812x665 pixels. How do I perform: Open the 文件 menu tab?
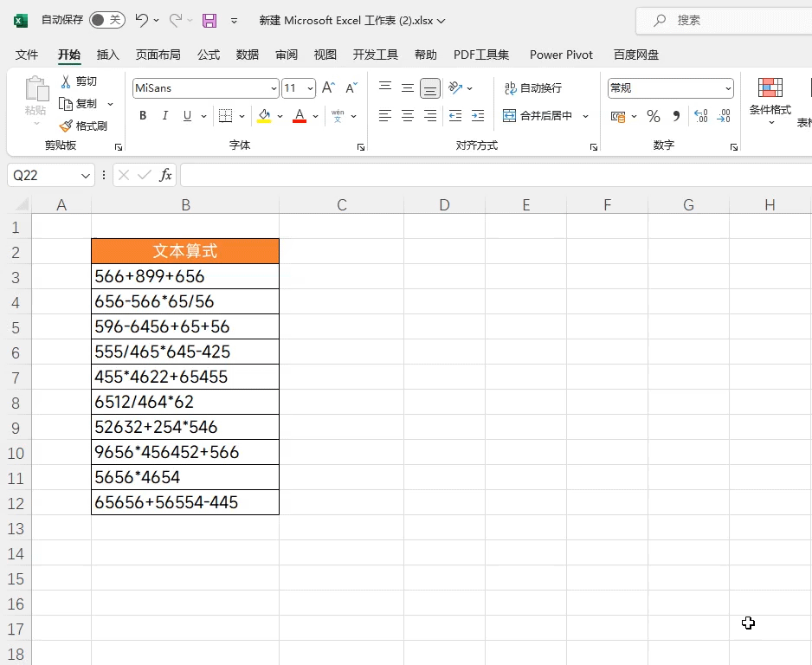27,55
